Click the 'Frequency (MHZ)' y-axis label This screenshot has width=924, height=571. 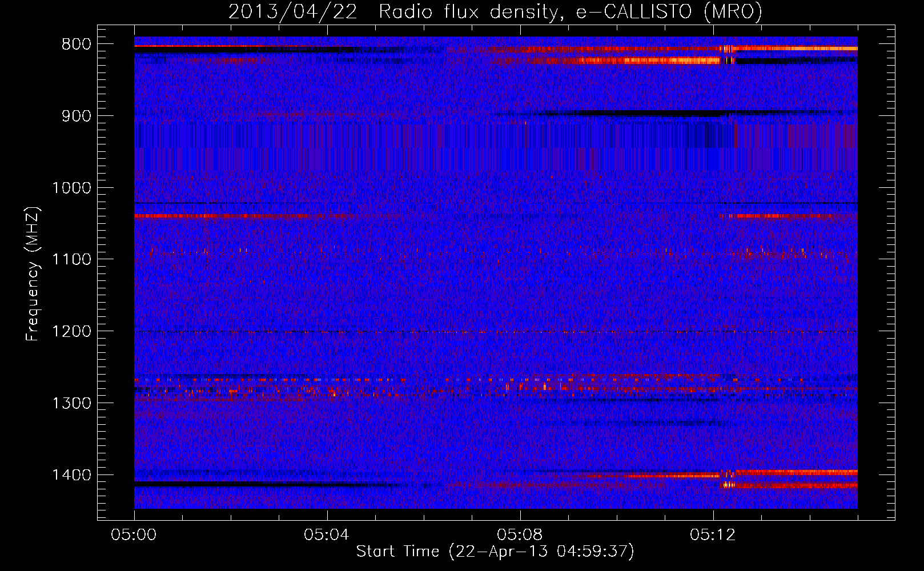(33, 274)
